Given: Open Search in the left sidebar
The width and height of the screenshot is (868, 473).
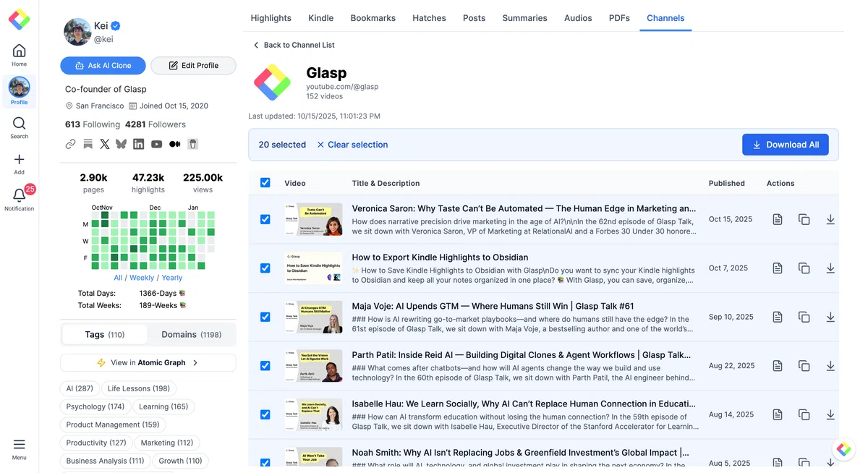Looking at the screenshot, I should tap(20, 127).
